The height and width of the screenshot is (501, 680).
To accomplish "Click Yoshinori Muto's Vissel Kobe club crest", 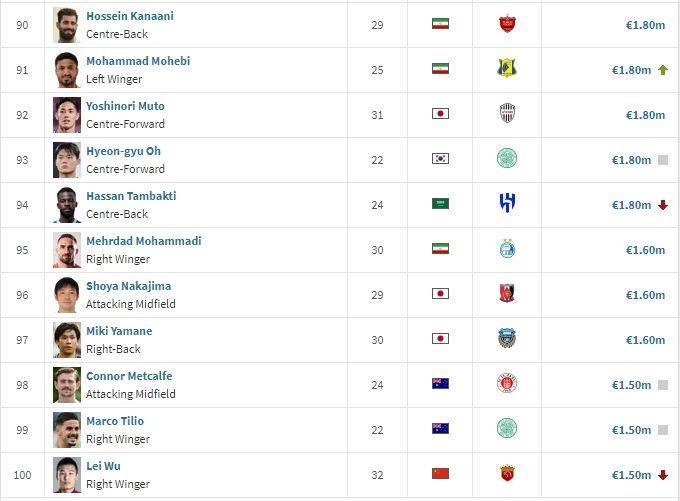I will click(507, 113).
